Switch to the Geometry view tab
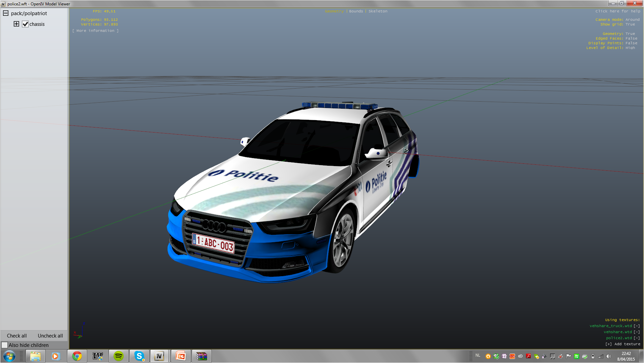The width and height of the screenshot is (644, 363). [x=334, y=11]
